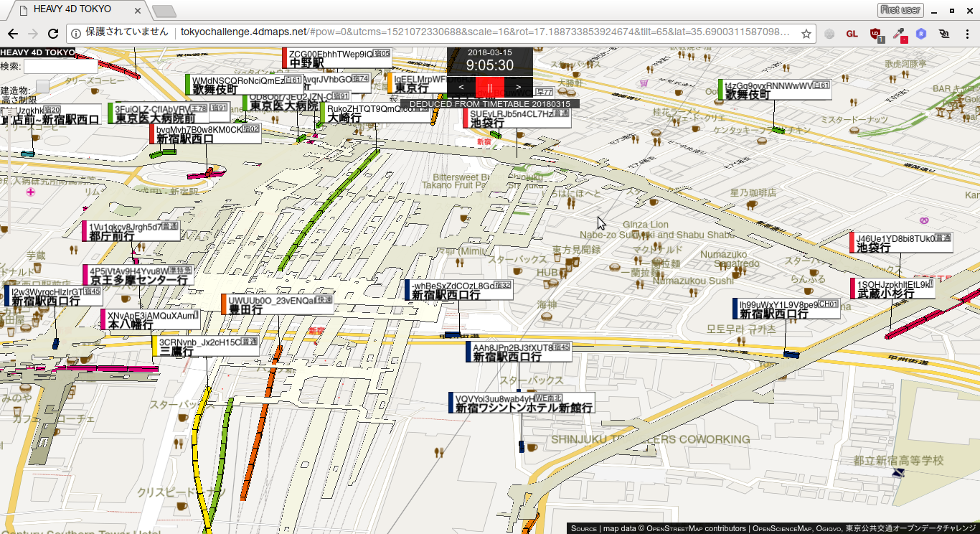980x534 pixels.
Task: Open the red GL extension icon
Action: click(x=852, y=34)
